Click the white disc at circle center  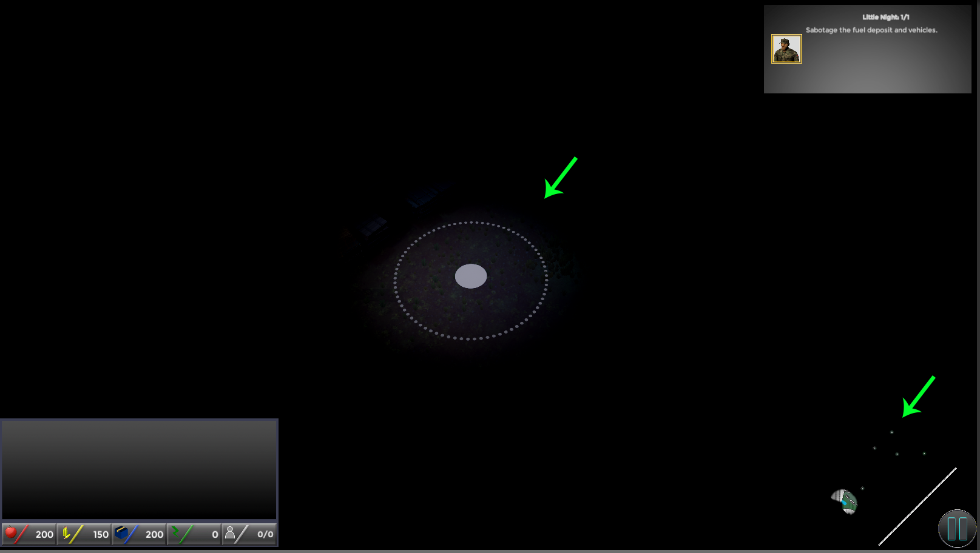(471, 276)
